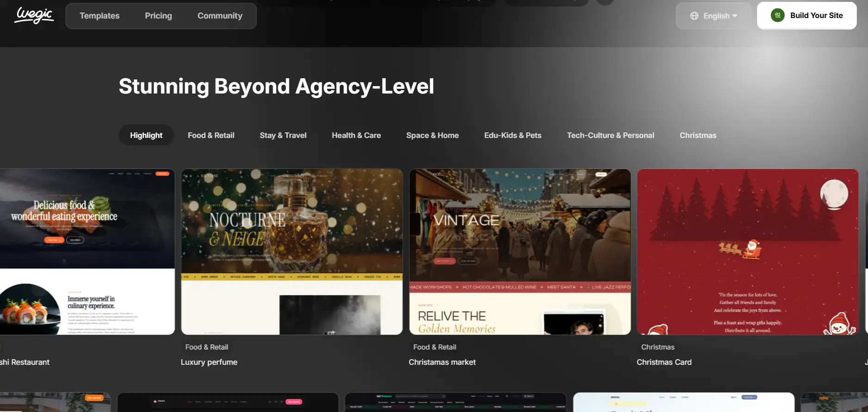
Task: Select the Highlight category tab
Action: [146, 135]
